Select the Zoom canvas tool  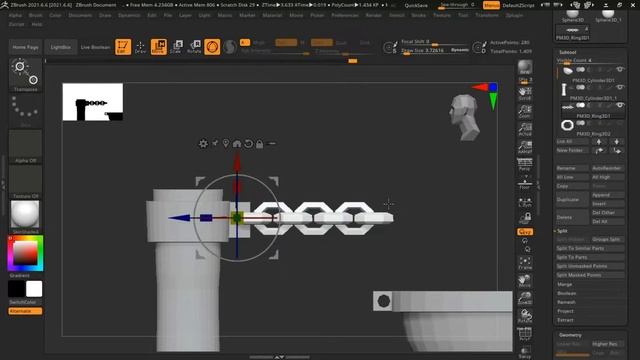(x=525, y=111)
